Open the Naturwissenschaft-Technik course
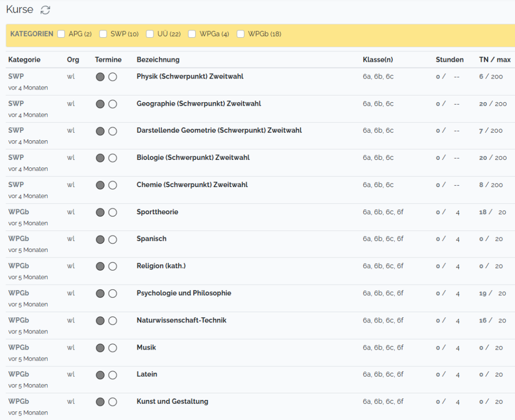The image size is (515, 420). [x=181, y=320]
